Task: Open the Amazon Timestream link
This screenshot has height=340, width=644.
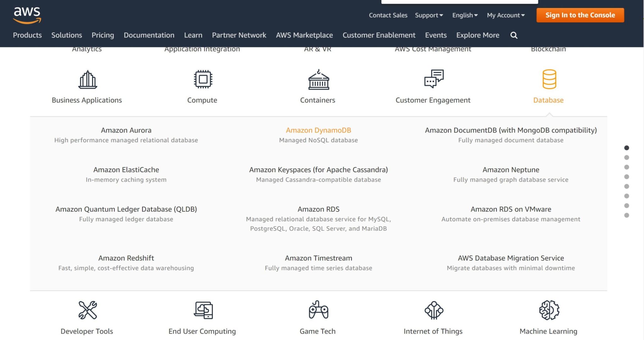Action: (x=318, y=258)
